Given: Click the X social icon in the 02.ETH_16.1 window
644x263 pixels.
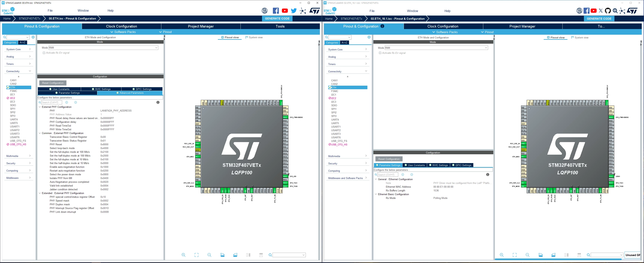Looking at the screenshot, I should tap(601, 11).
